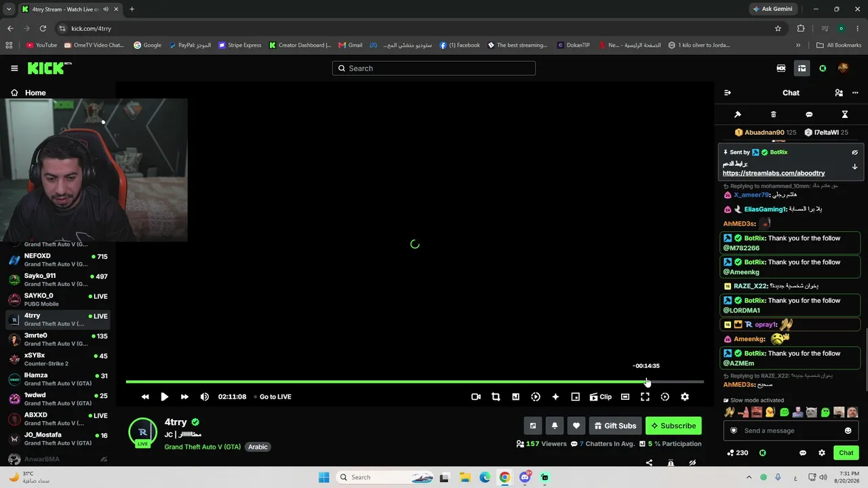Click the crop icon in player controls
The width and height of the screenshot is (868, 488).
click(x=496, y=396)
